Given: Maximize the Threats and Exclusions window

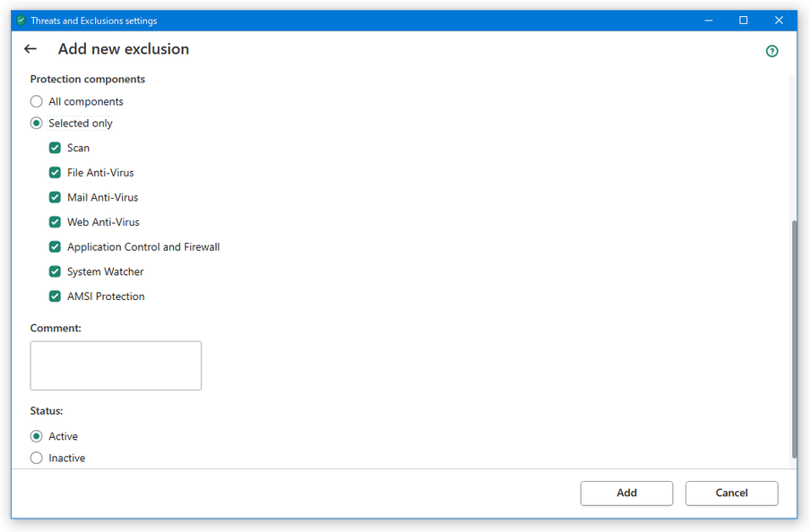Looking at the screenshot, I should coord(744,21).
